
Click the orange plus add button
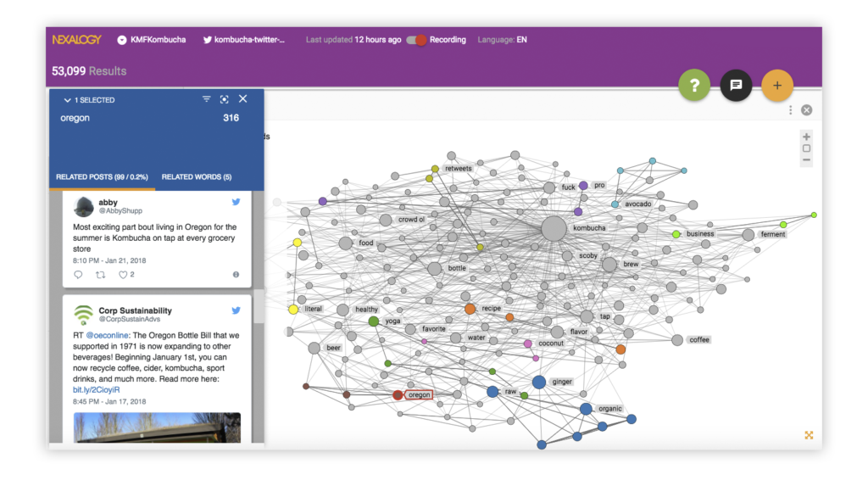pyautogui.click(x=776, y=85)
